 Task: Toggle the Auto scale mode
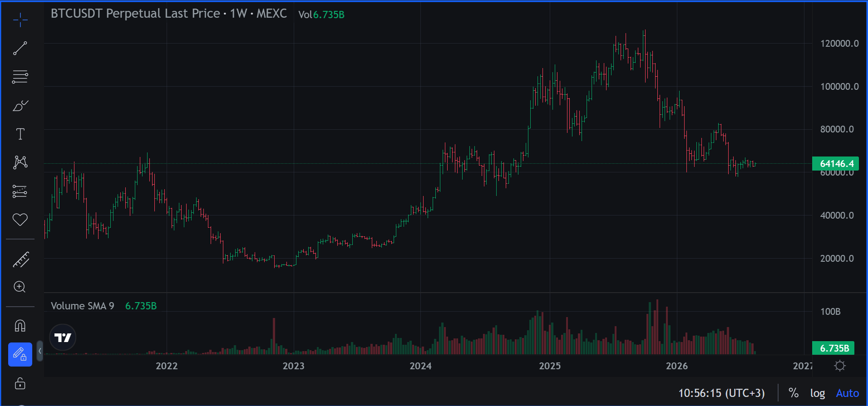[x=847, y=393]
